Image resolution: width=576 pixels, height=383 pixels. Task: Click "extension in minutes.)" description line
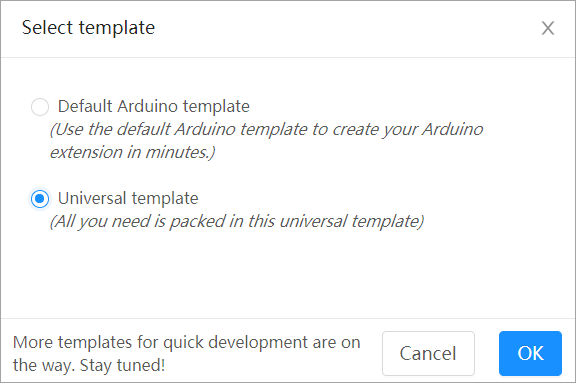click(x=132, y=152)
